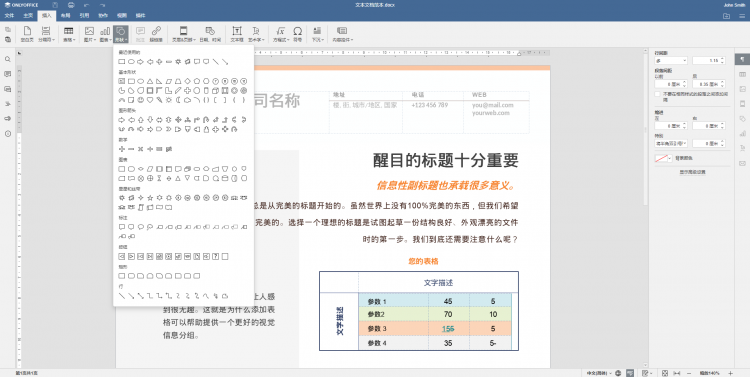Select the first straight line under lines
This screenshot has height=377, width=750.
click(121, 296)
